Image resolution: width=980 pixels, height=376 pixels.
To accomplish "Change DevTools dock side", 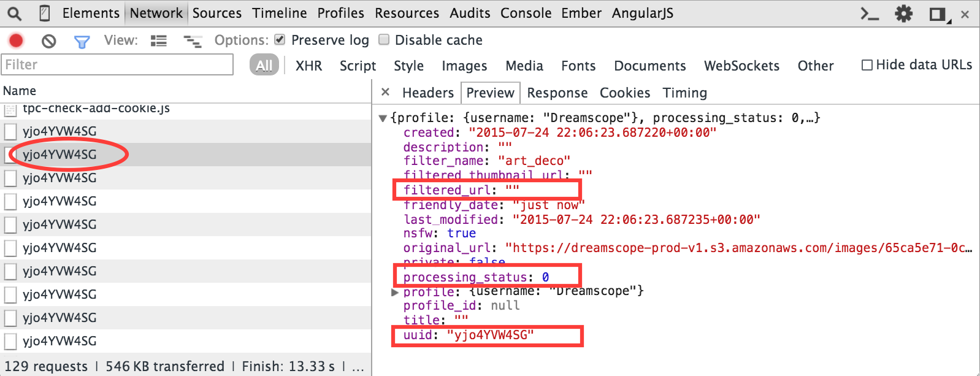I will pyautogui.click(x=938, y=14).
